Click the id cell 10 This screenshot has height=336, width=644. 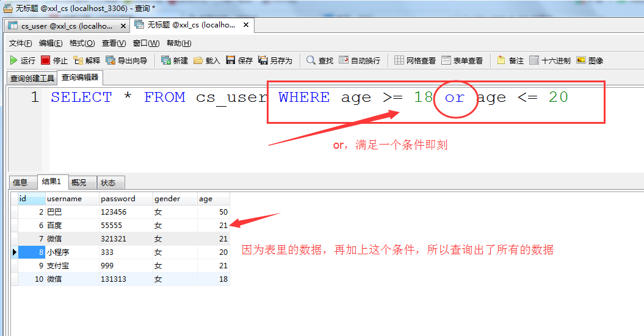32,279
